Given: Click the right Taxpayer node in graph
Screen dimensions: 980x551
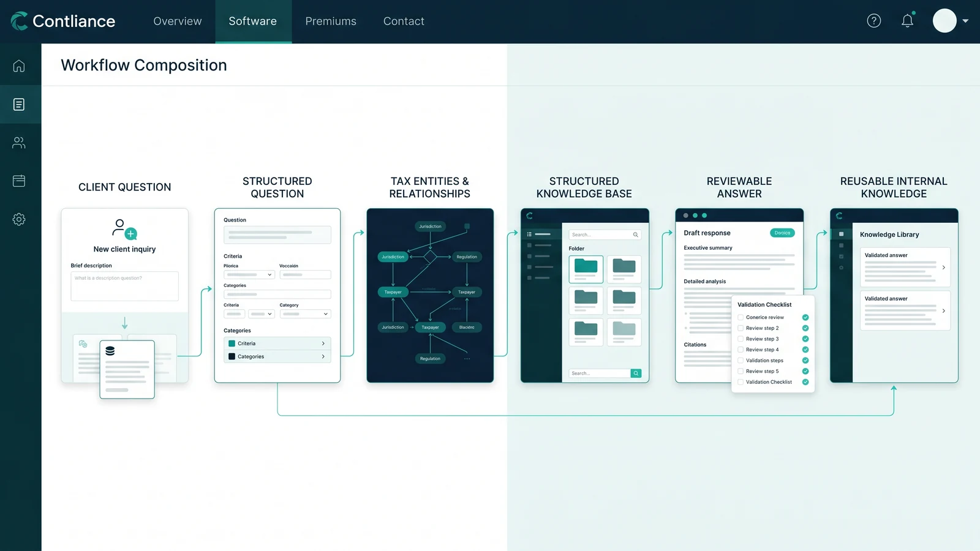Looking at the screenshot, I should [x=467, y=292].
